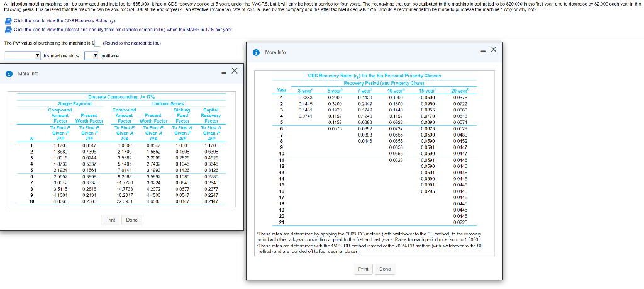Viewport: 644px width, 289px height.
Task: Click the 'Single Payment' header
Action: click(74, 104)
